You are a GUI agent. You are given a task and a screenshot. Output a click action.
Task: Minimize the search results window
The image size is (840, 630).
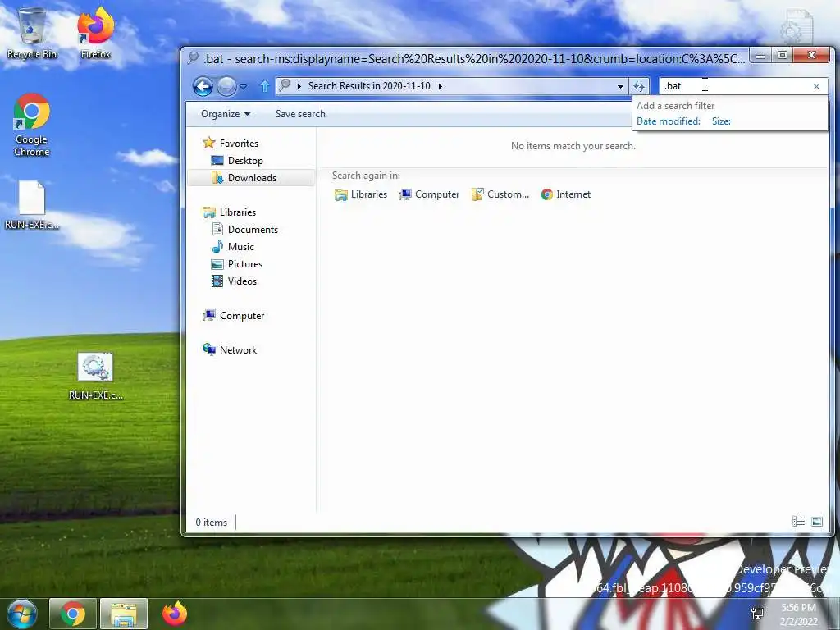point(760,55)
